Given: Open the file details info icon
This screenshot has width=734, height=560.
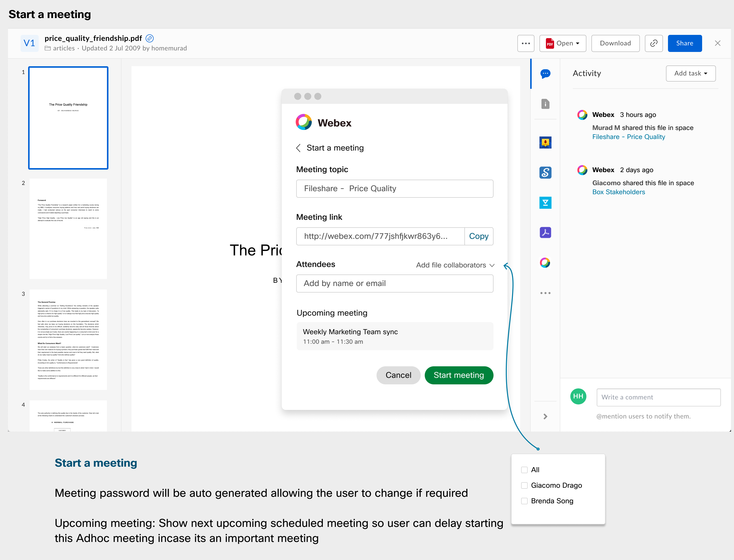Looking at the screenshot, I should 545,104.
